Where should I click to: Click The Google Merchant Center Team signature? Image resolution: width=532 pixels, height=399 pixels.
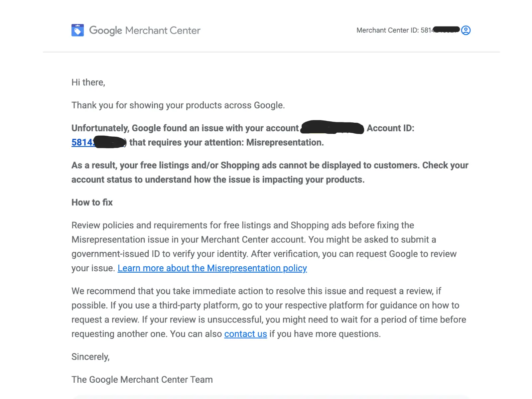tap(142, 380)
